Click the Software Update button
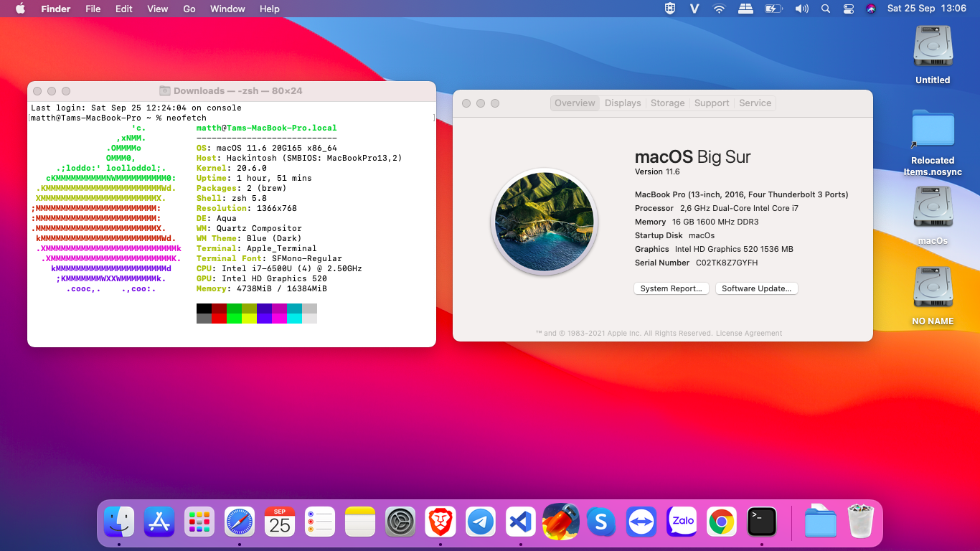This screenshot has height=551, width=980. click(x=757, y=288)
